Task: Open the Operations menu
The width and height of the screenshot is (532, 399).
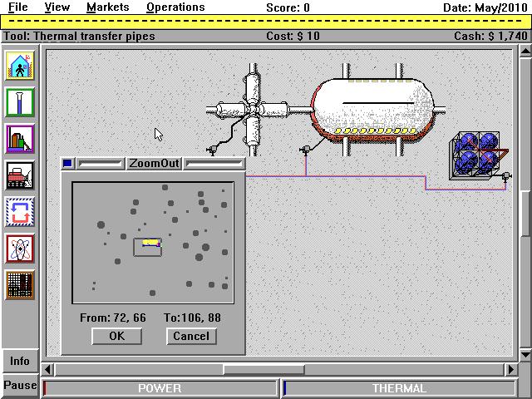Action: (x=175, y=7)
